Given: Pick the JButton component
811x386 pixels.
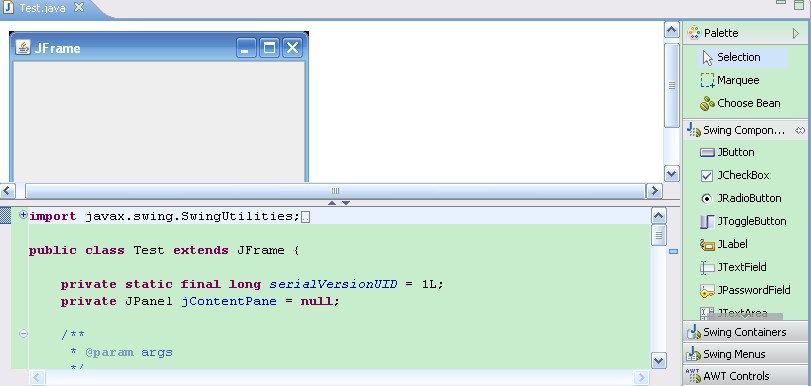Looking at the screenshot, I should (727, 152).
